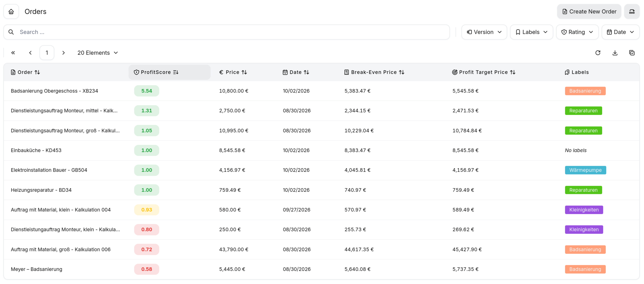The image size is (644, 284).
Task: Select page number 1
Action: pyautogui.click(x=47, y=53)
